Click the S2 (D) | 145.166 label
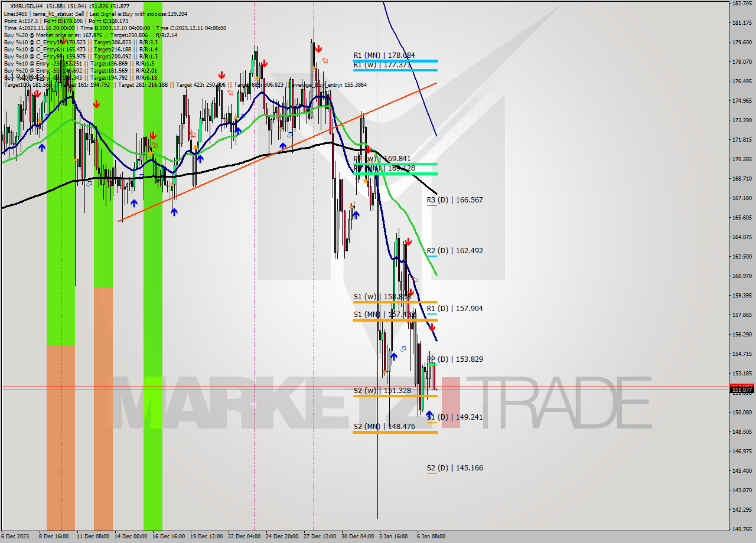Viewport: 756px width, 543px height. (x=455, y=468)
